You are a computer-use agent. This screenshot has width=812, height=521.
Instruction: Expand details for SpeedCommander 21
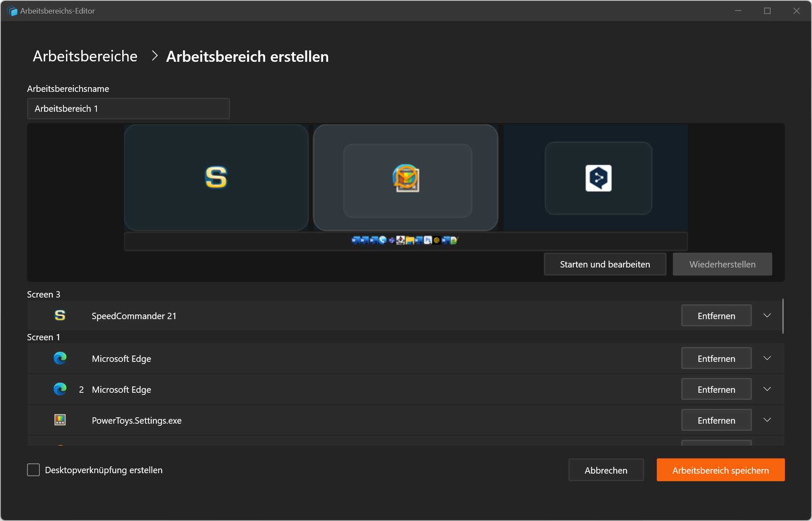point(767,315)
